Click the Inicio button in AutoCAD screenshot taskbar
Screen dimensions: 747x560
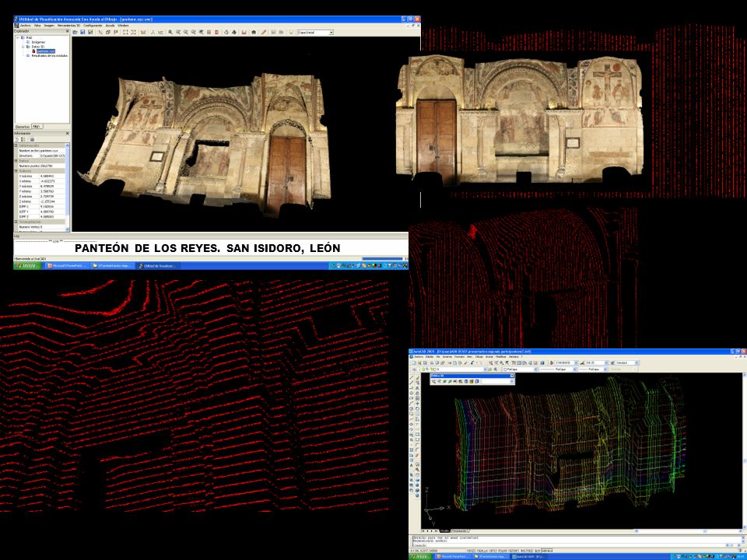[421, 557]
